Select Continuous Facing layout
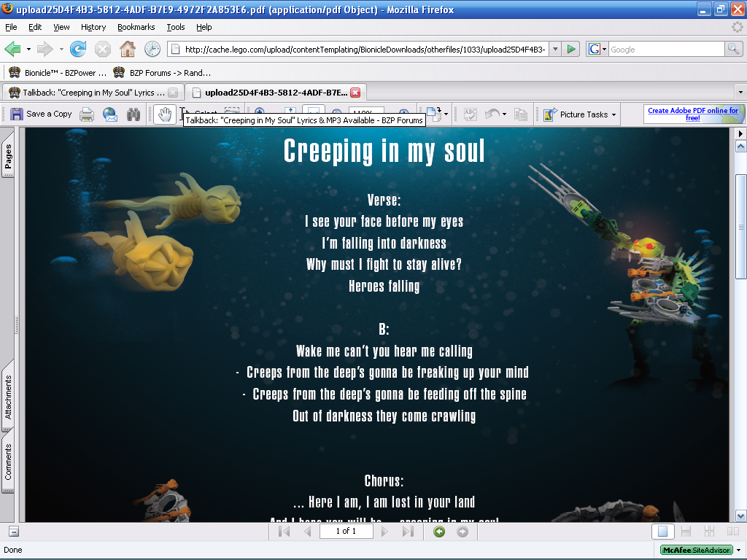 click(x=709, y=531)
